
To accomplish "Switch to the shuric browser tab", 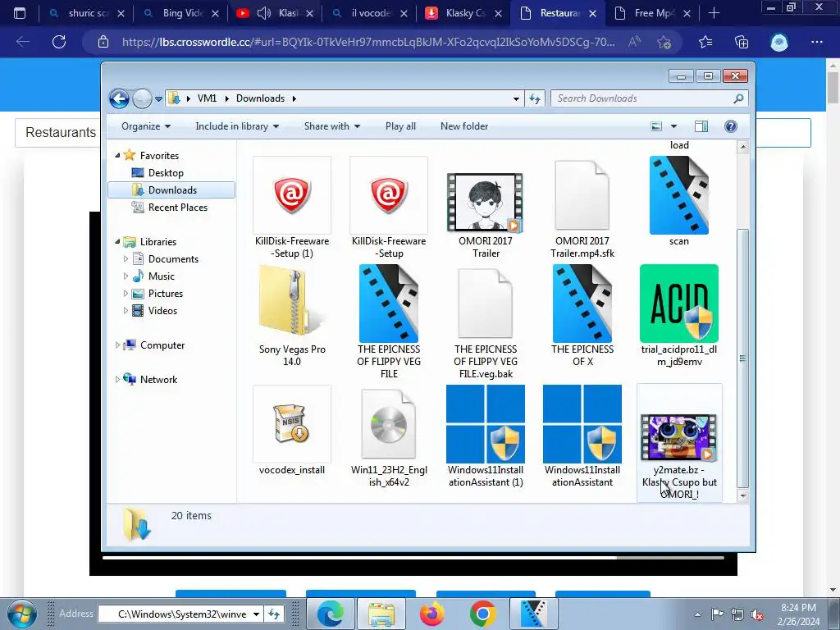I will click(x=85, y=13).
